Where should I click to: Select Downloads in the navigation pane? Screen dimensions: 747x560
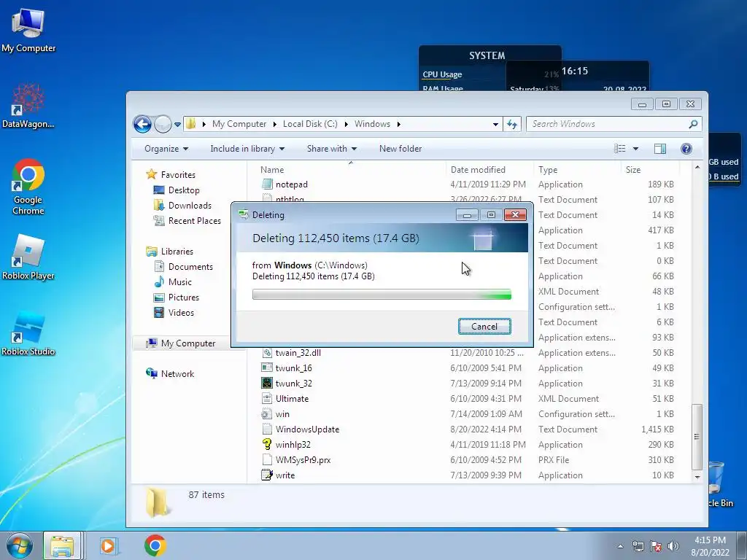pos(190,205)
